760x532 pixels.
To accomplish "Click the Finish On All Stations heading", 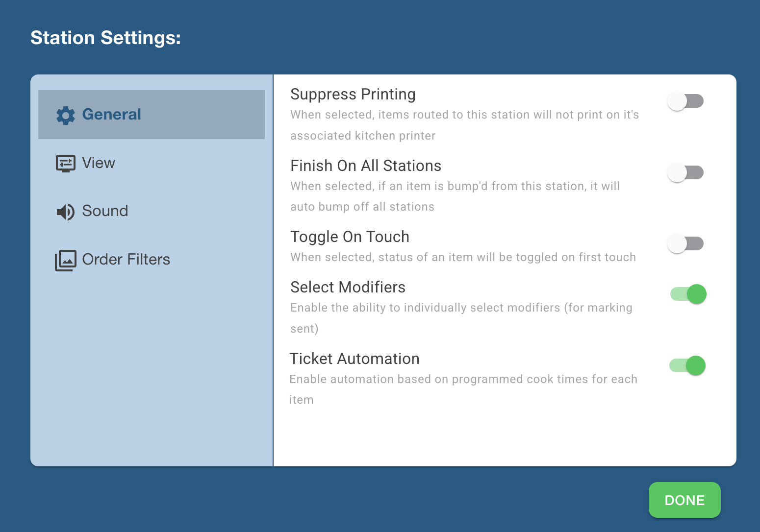I will pyautogui.click(x=366, y=166).
